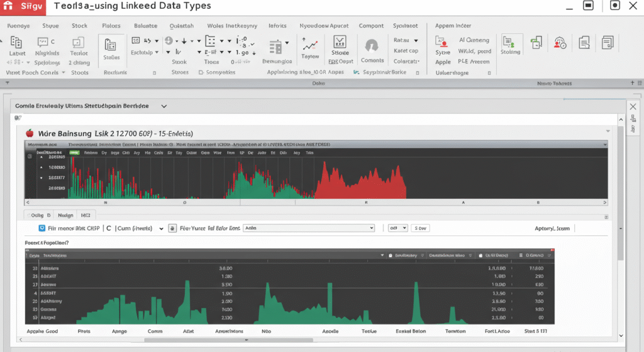
Task: Click the red person with clock icon
Action: coord(559,43)
